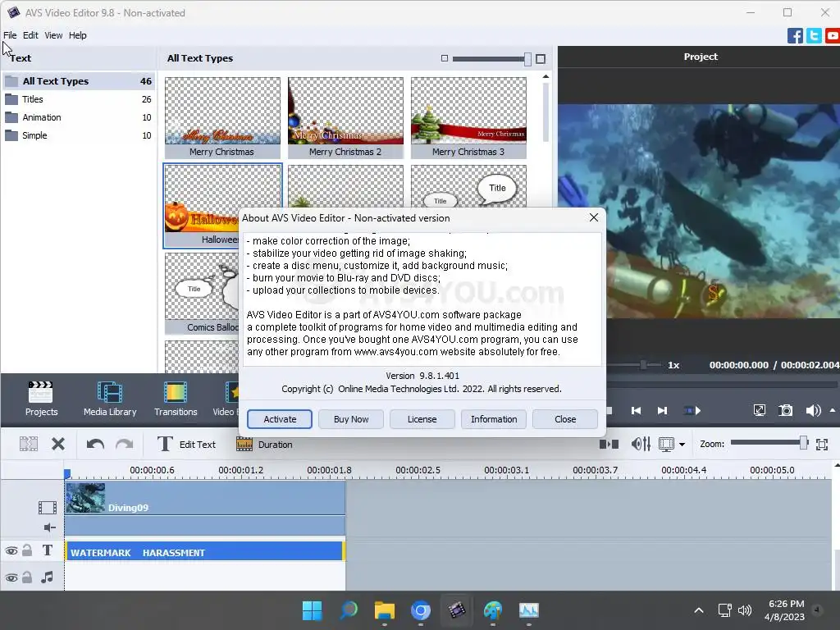Click the Redo arrow in timeline toolbar
Screen dimensions: 840x630
coord(125,444)
